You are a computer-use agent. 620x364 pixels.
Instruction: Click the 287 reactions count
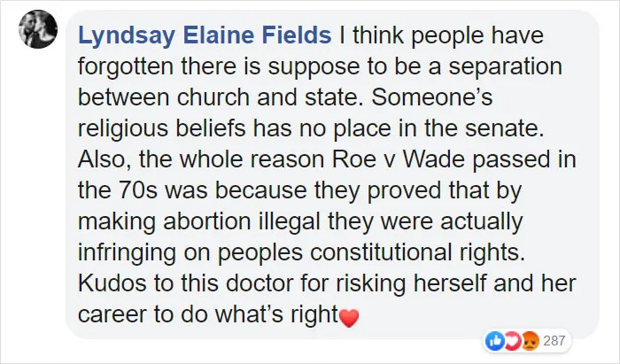click(554, 341)
